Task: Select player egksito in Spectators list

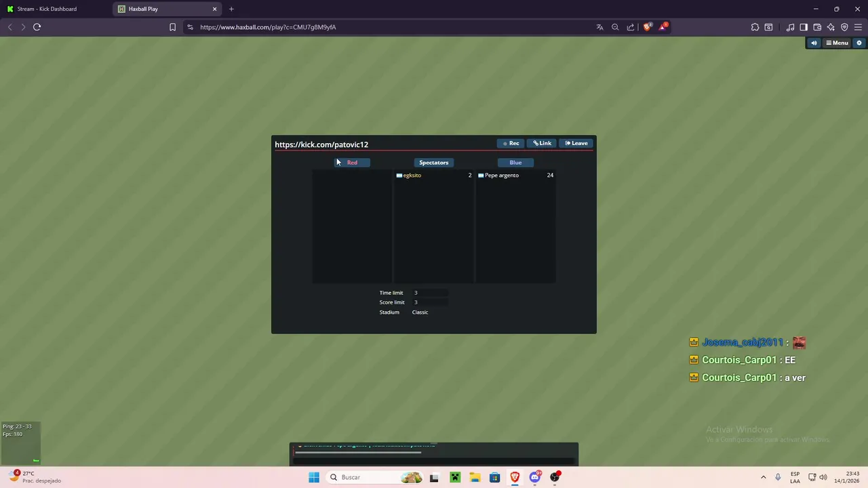Action: [434, 176]
